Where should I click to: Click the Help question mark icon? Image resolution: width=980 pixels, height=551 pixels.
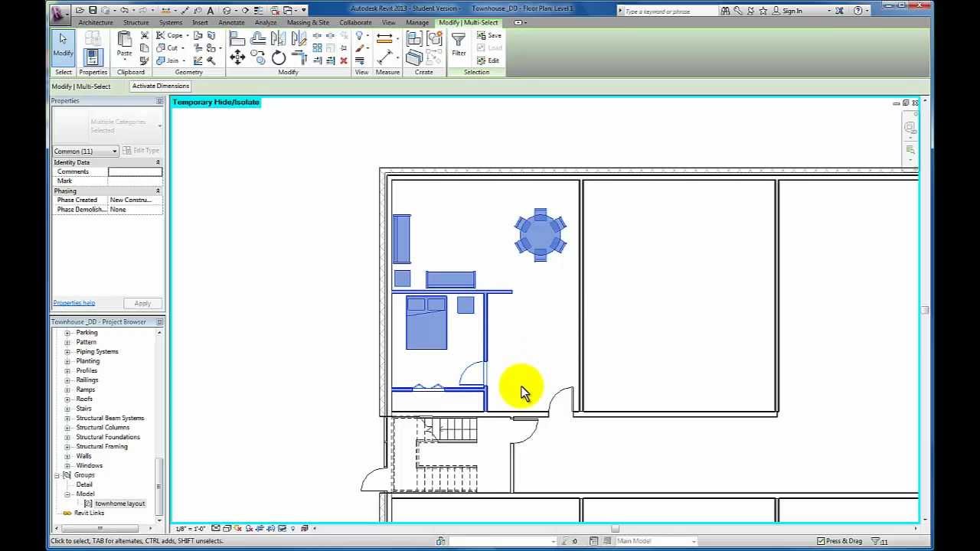coord(857,11)
